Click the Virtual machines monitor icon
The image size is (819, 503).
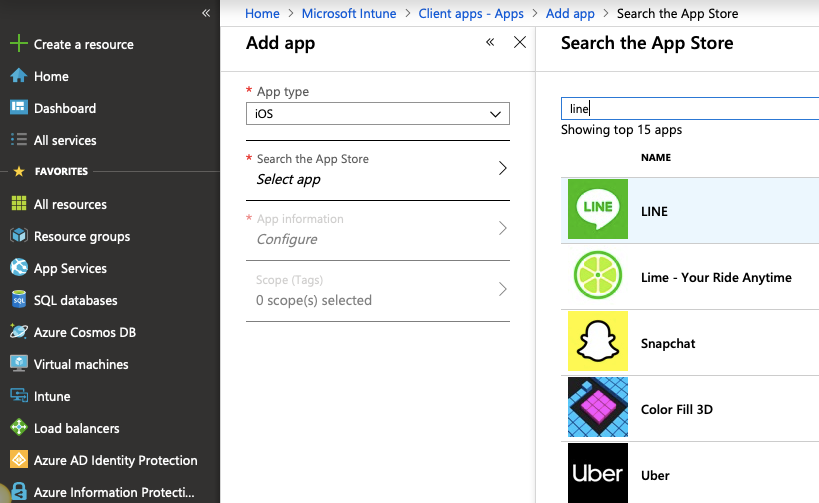tap(18, 364)
